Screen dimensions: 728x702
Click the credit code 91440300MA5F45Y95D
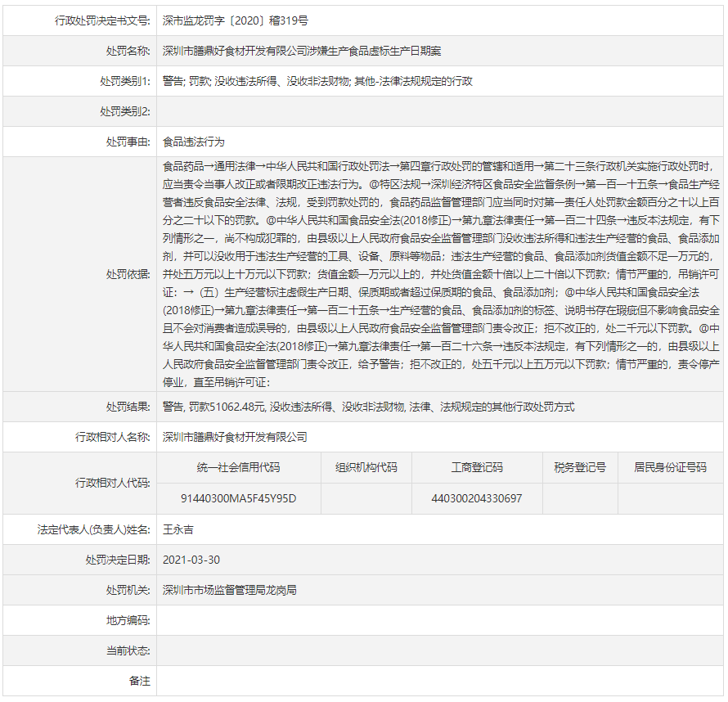(238, 498)
